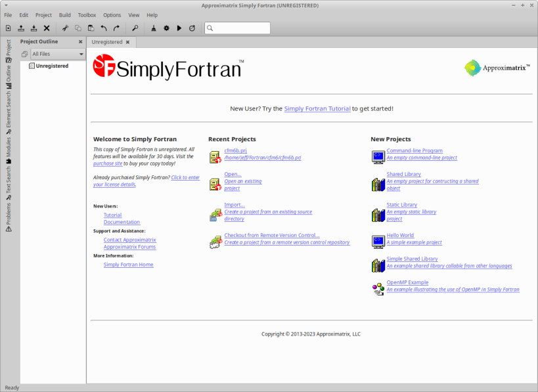
Task: Click the collapse-all icon beside All Files
Action: tap(24, 54)
